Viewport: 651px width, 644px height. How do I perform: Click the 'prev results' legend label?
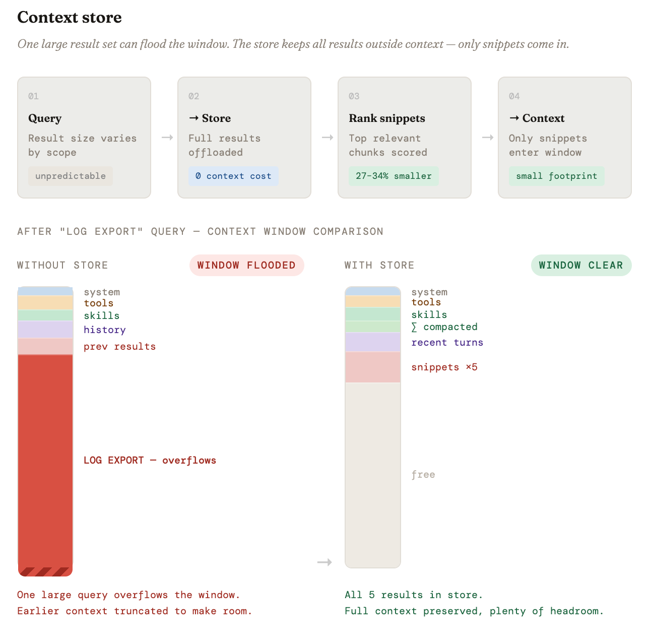click(x=119, y=347)
